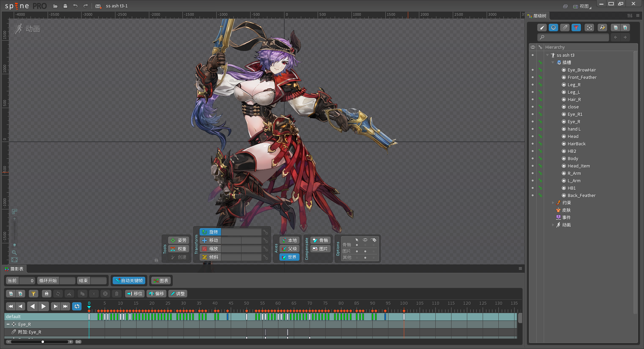Viewport: 644px width, 349px height.
Task: Toggle bones filter in tree toolbar
Action: coord(542,28)
